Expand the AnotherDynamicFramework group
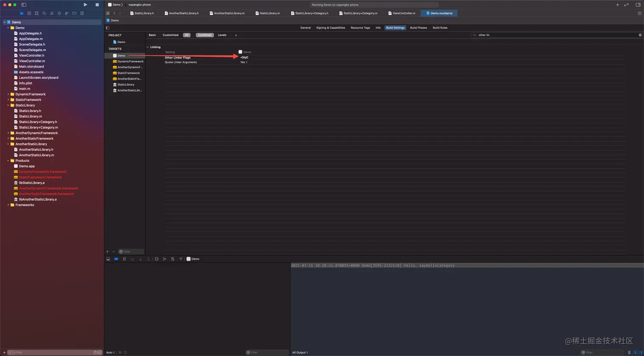The height and width of the screenshot is (356, 644). point(8,133)
